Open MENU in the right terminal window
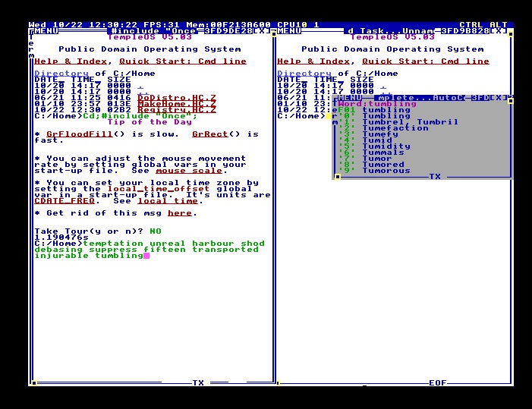Viewport: 532px width, 409px height. [x=289, y=31]
